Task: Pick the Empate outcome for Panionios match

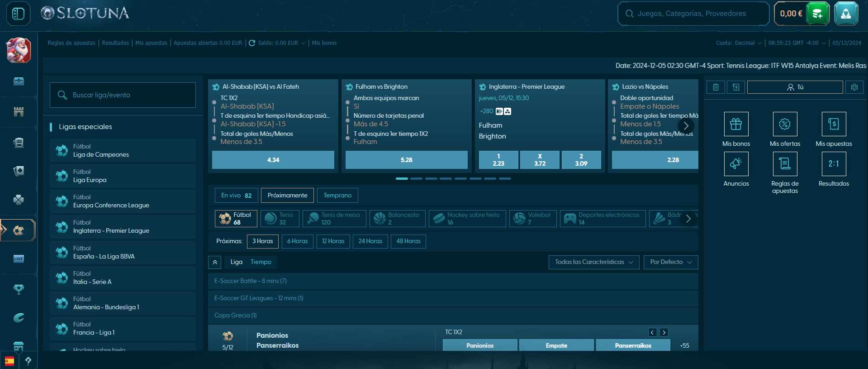Action: [556, 345]
